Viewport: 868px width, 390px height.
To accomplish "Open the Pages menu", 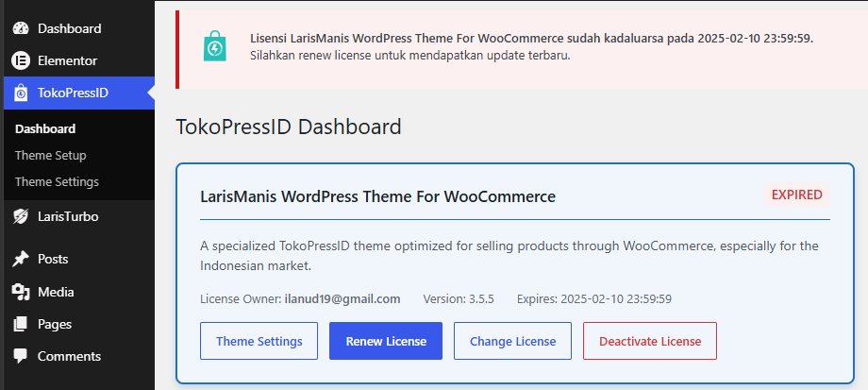I will (x=79, y=324).
